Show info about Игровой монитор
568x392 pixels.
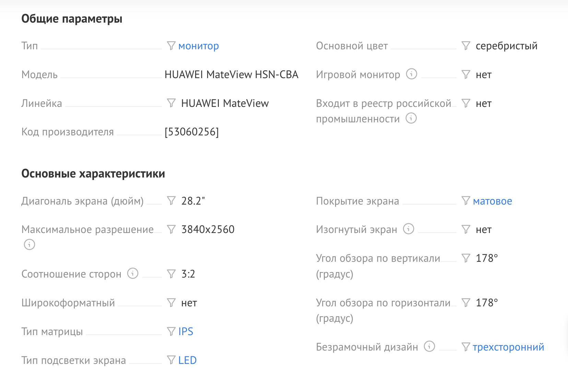412,74
